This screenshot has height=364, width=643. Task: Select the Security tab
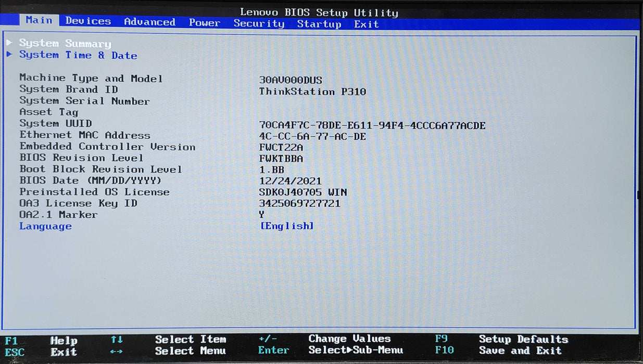point(259,23)
